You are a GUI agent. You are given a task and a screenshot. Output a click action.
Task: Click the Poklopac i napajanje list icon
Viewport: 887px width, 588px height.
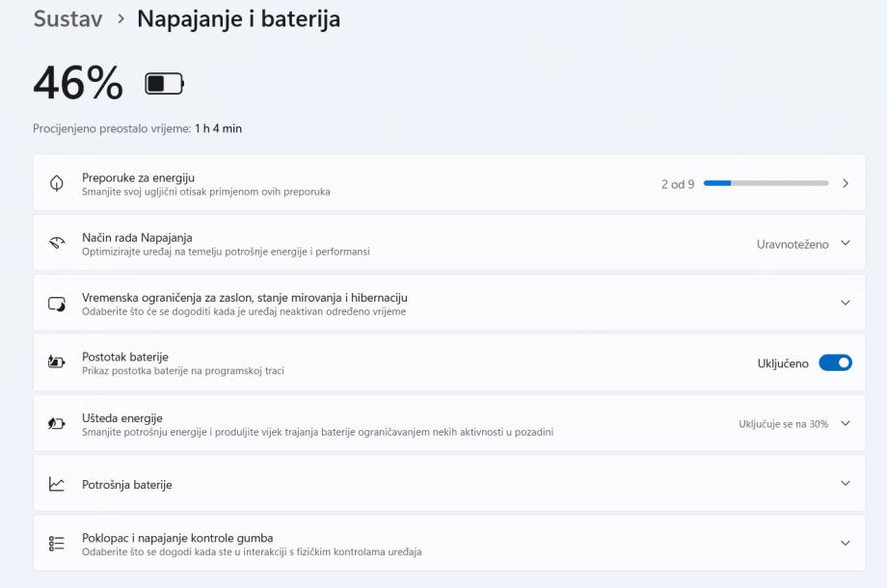click(57, 544)
